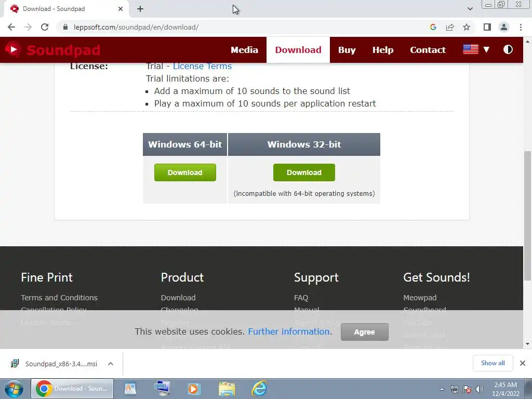Open the WordPad taskbar icon
Screen dimensions: 532x399
click(x=130, y=389)
